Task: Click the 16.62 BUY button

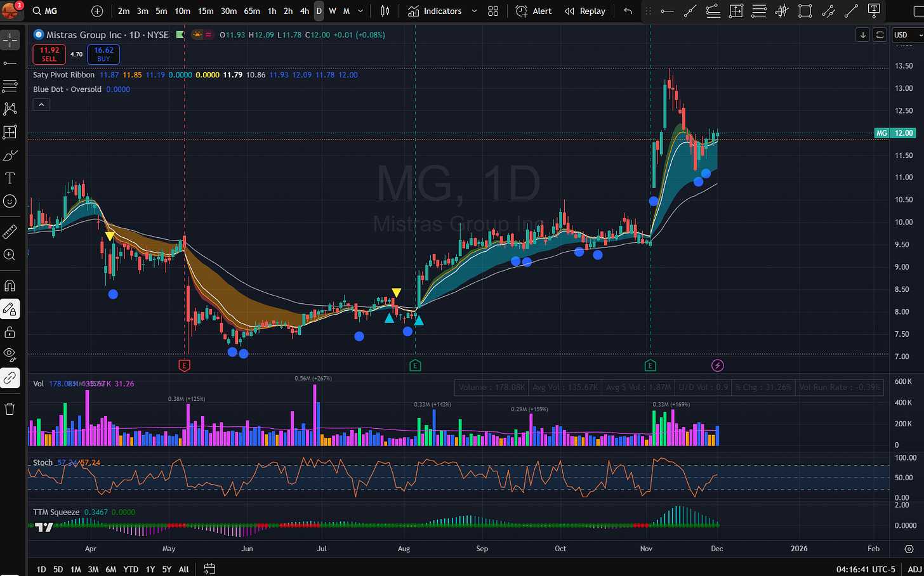Action: coord(103,55)
